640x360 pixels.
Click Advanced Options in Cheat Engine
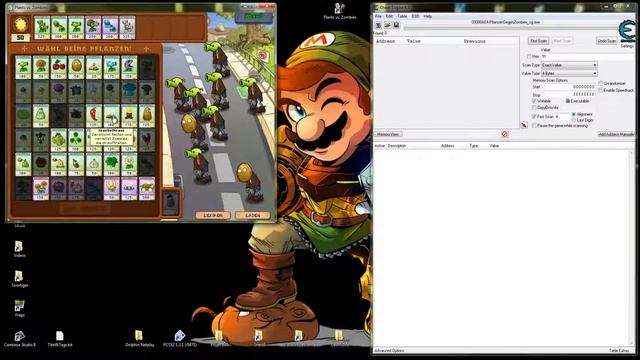pos(389,350)
